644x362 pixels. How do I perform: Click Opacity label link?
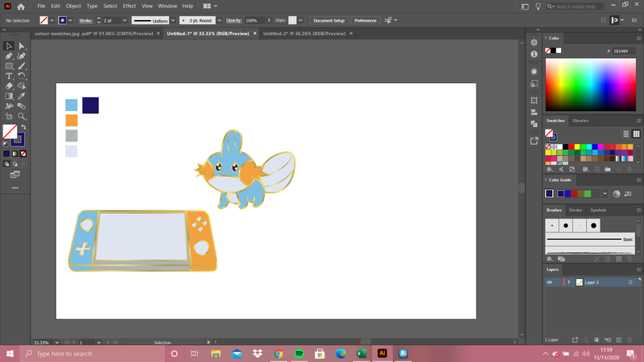[233, 21]
